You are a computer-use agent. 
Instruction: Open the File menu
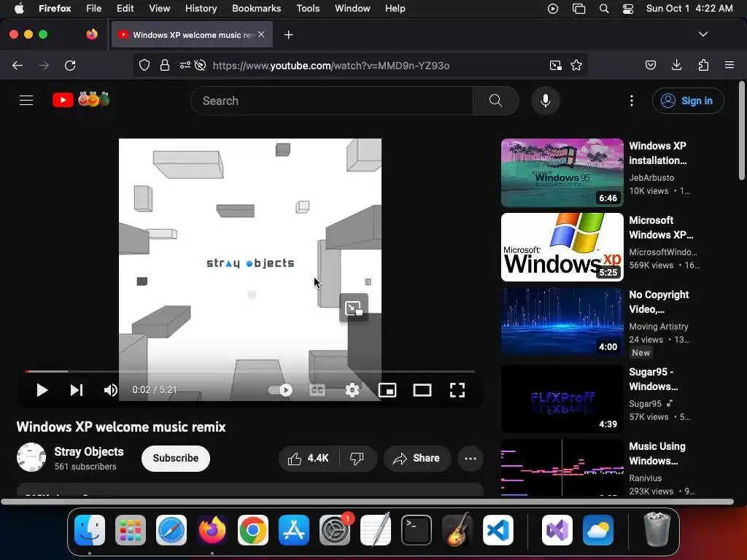coord(94,9)
